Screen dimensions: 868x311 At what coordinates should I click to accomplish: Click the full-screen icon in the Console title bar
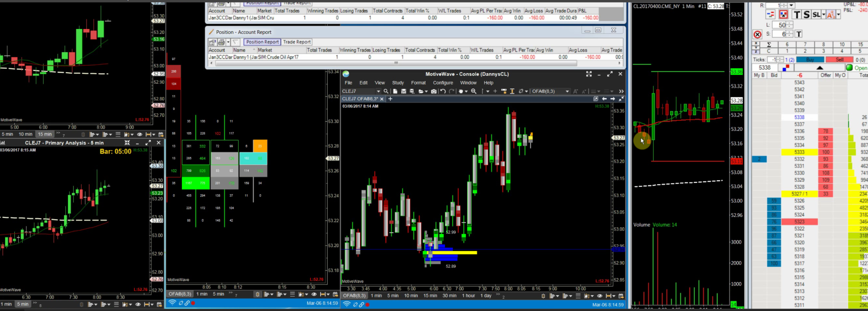point(589,74)
